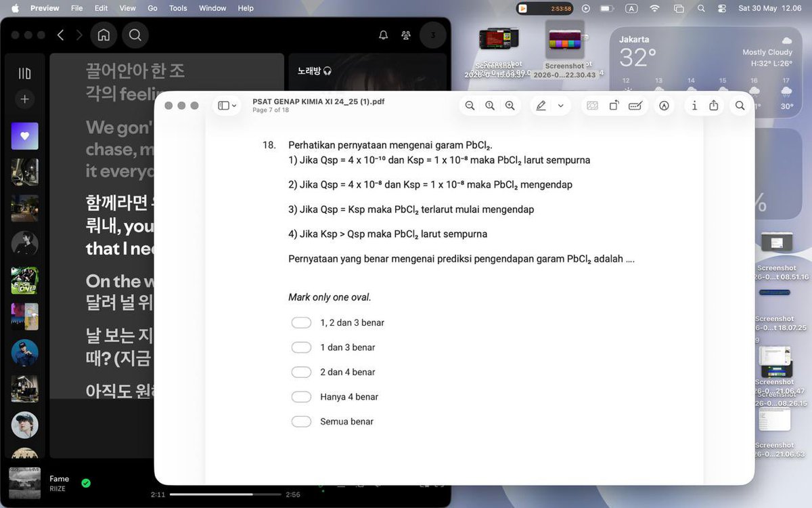Click the Home button in Spotify
This screenshot has height=508, width=812.
pyautogui.click(x=104, y=35)
